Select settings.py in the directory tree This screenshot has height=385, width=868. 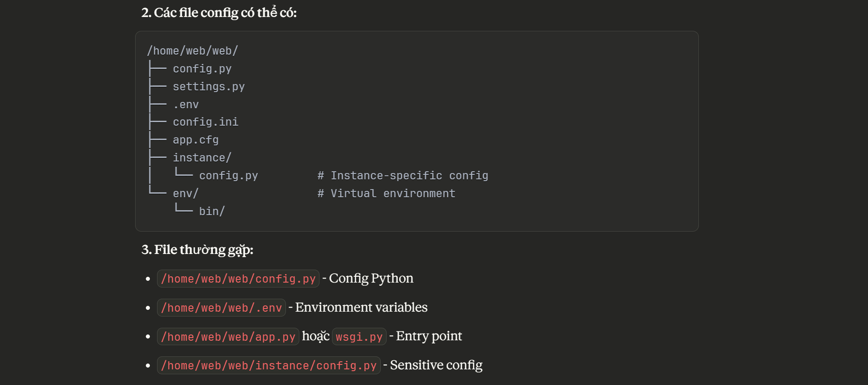pos(208,87)
